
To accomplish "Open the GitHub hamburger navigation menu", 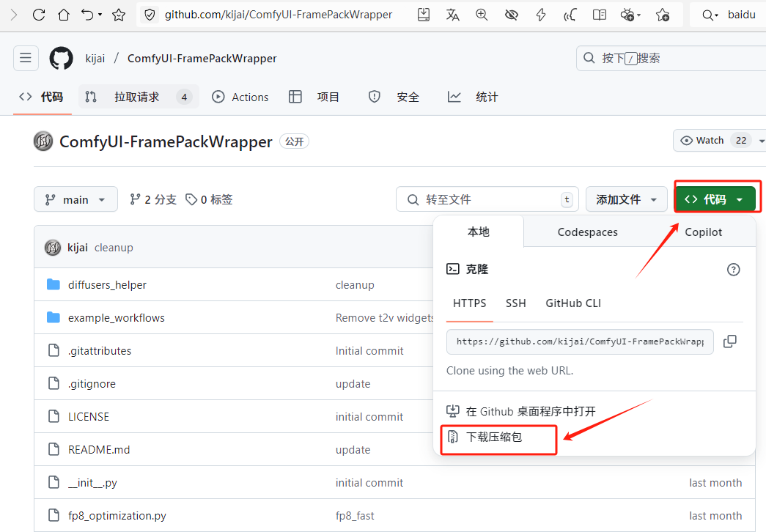I will pyautogui.click(x=26, y=58).
